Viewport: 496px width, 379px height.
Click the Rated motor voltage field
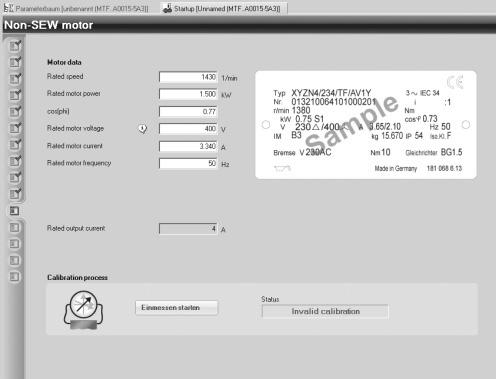pos(188,129)
